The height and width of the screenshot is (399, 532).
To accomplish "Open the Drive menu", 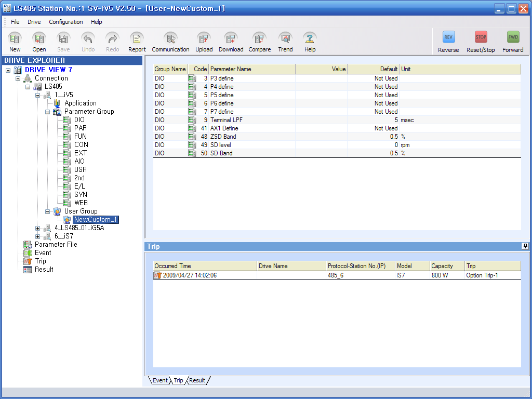I will [x=34, y=22].
